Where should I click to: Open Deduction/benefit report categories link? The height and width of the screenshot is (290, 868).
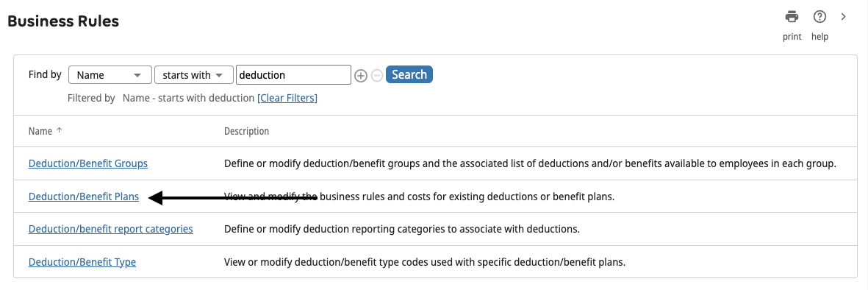coord(111,229)
